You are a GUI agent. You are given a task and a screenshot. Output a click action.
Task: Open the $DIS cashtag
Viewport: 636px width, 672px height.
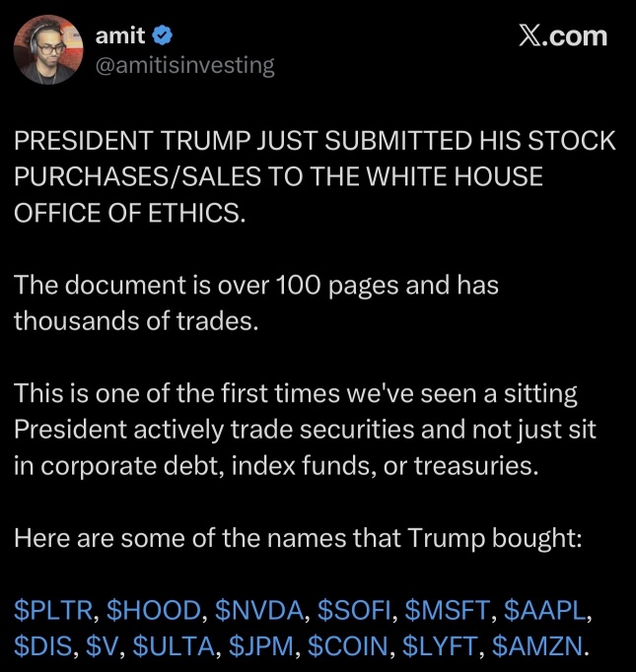tap(42, 645)
